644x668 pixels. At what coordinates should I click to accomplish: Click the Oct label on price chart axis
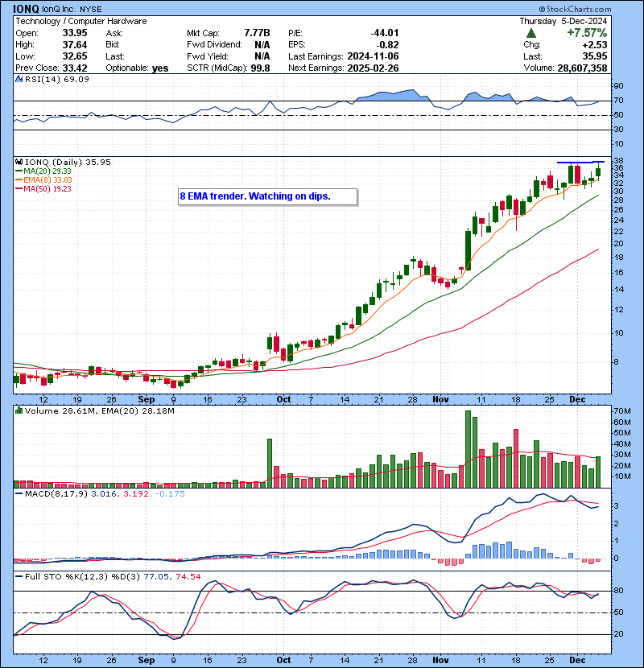(283, 400)
